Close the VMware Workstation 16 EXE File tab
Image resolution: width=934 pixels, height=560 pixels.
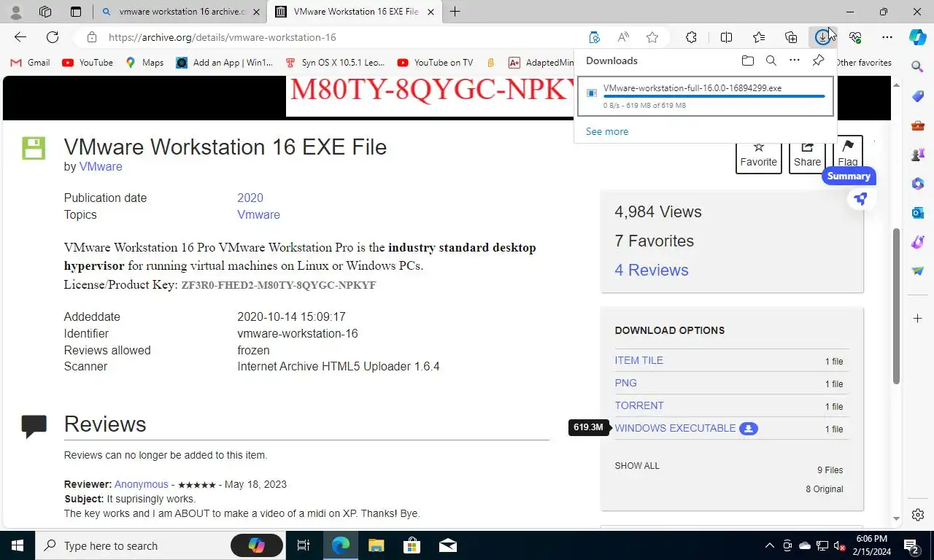(x=431, y=12)
